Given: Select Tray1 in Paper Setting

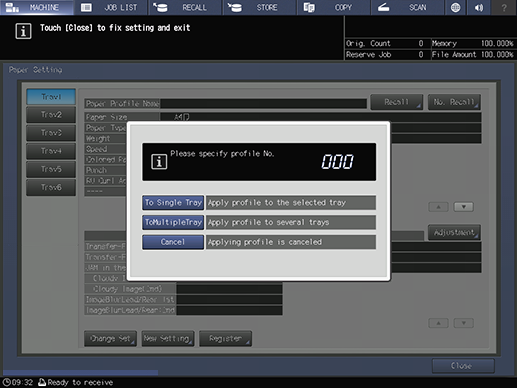Looking at the screenshot, I should 51,97.
